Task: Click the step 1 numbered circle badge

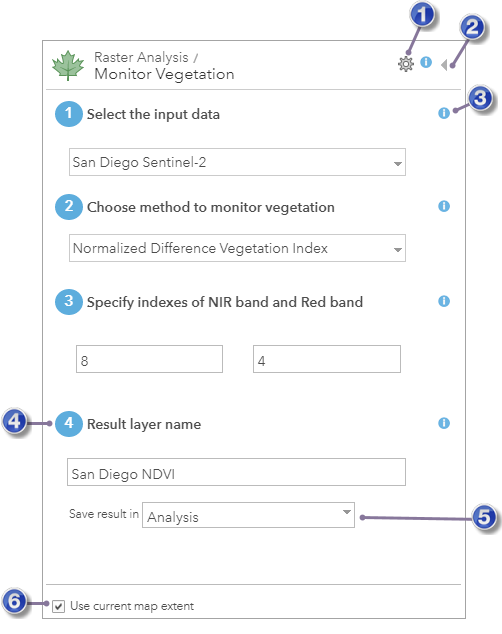Action: 69,114
